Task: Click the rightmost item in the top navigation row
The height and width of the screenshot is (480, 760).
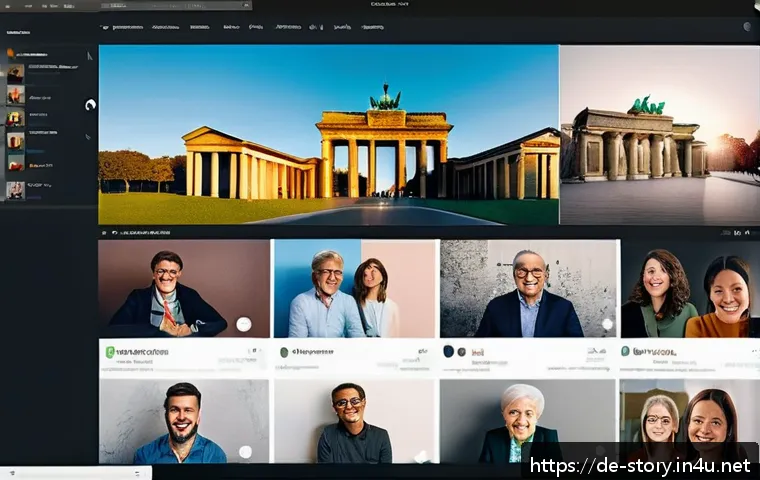Action: (x=372, y=27)
